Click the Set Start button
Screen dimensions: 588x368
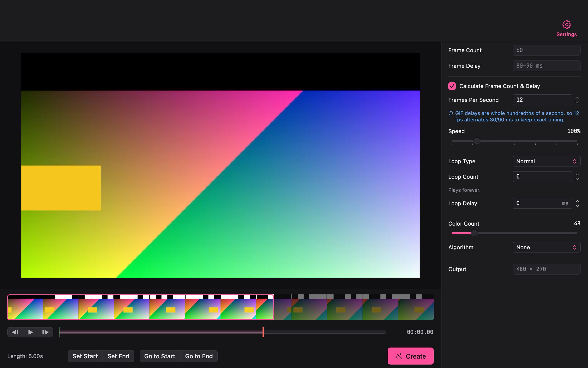(x=85, y=356)
